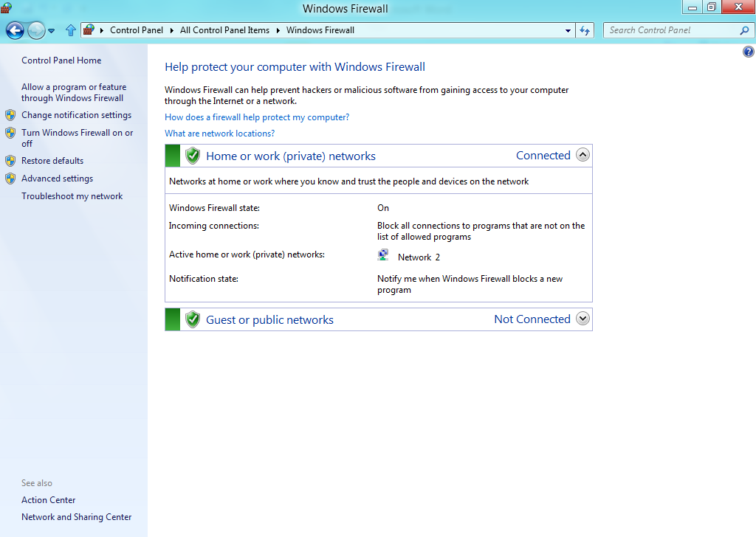Open How does a firewall help link
The image size is (756, 537).
tap(257, 117)
